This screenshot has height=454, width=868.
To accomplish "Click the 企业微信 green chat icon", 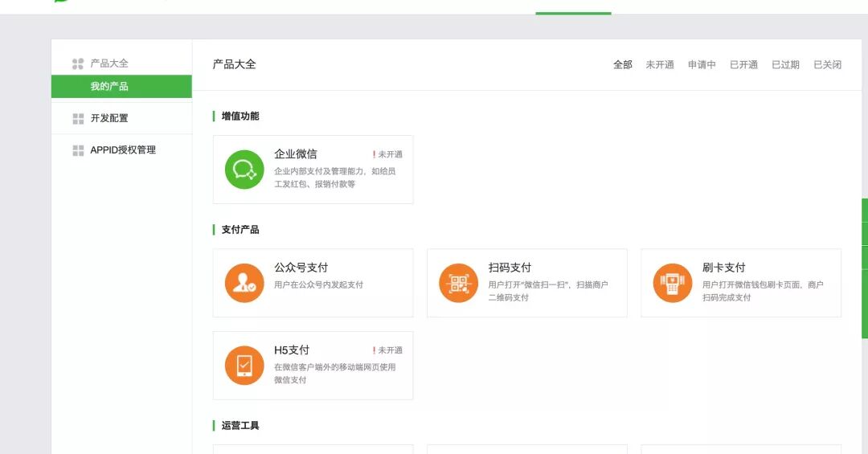I will point(244,170).
